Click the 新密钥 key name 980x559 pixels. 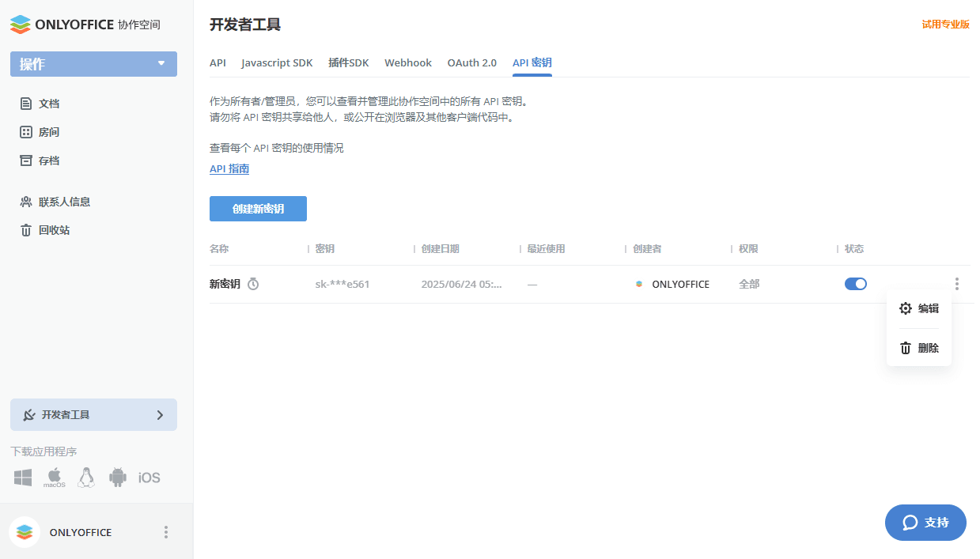pos(225,284)
